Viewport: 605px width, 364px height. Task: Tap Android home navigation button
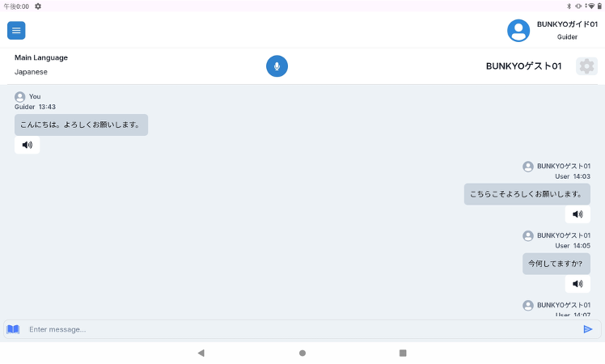[302, 353]
